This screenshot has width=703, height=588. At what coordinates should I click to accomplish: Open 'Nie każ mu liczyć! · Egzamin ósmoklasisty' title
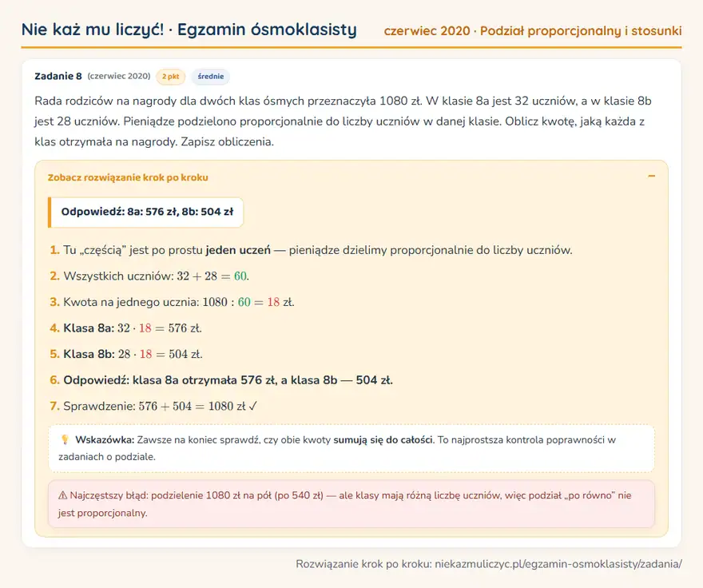click(x=189, y=30)
